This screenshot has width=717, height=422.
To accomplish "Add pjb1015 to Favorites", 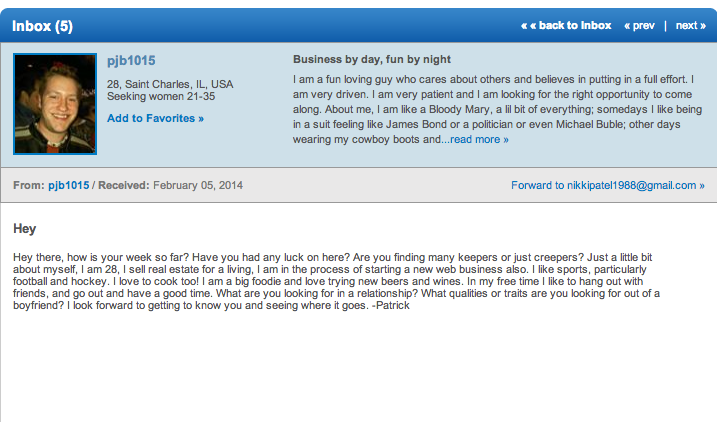I will point(155,118).
